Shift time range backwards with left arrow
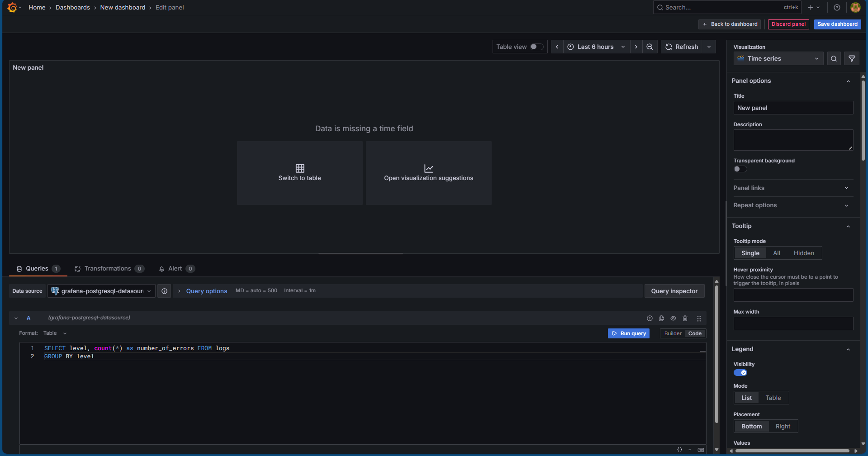The height and width of the screenshot is (456, 868). pyautogui.click(x=557, y=47)
